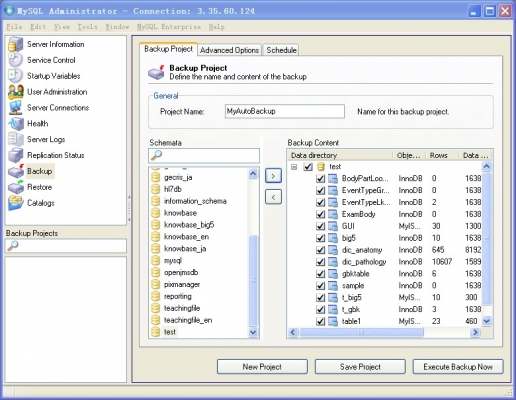
Task: Click the Project Name input field
Action: (x=285, y=111)
